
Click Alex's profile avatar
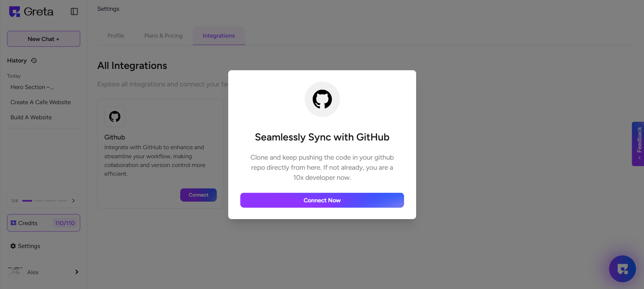pos(15,272)
